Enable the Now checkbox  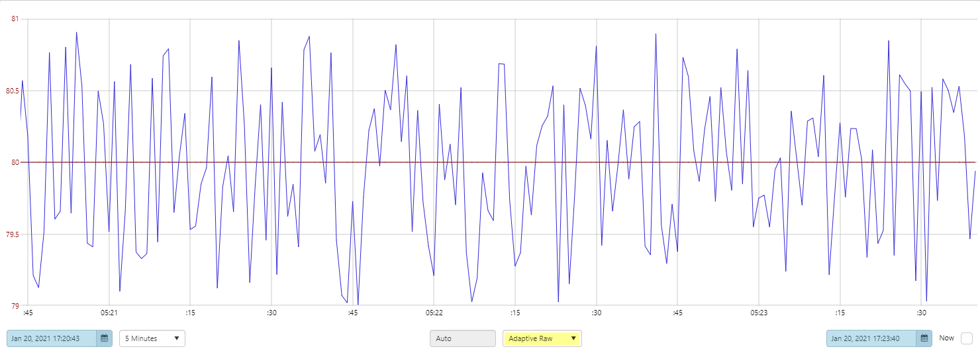[x=967, y=338]
